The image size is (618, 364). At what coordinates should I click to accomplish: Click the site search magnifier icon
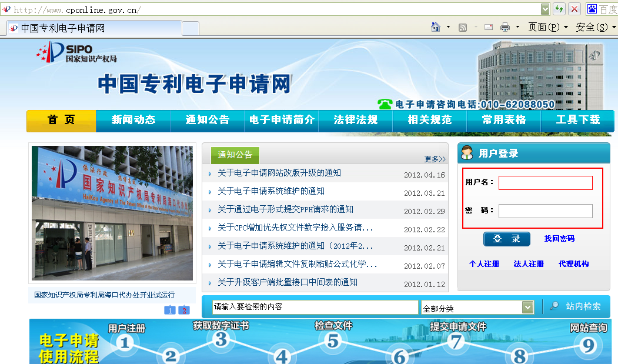(x=554, y=306)
